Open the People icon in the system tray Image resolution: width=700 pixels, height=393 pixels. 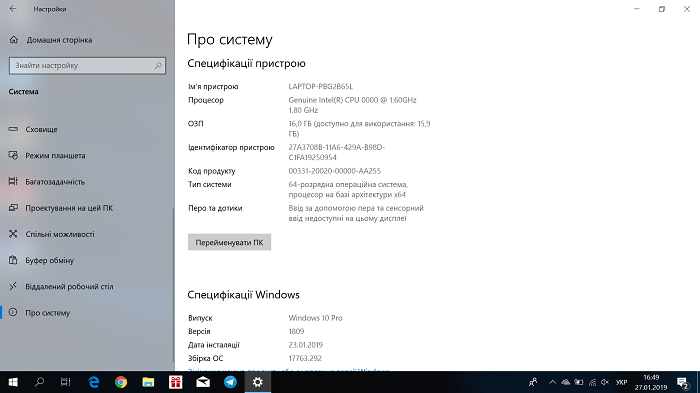pos(533,382)
